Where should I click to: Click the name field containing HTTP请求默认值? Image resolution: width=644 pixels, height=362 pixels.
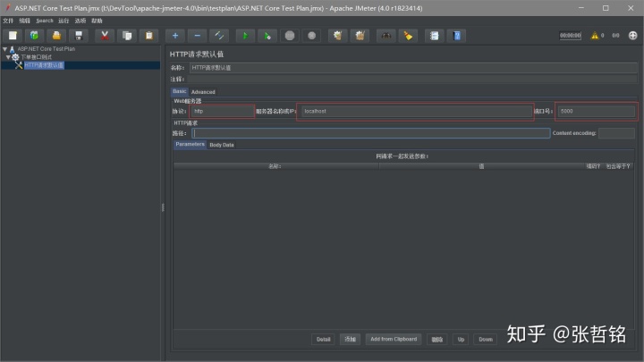[x=413, y=68]
